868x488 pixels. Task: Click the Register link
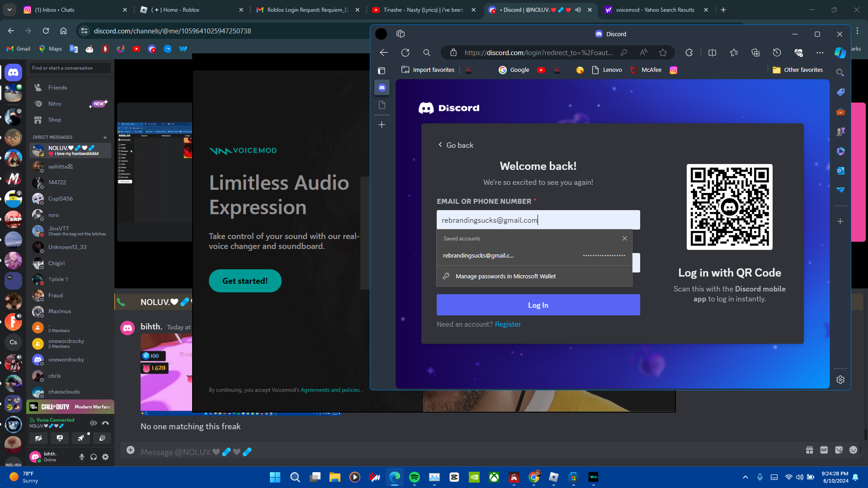[508, 324]
